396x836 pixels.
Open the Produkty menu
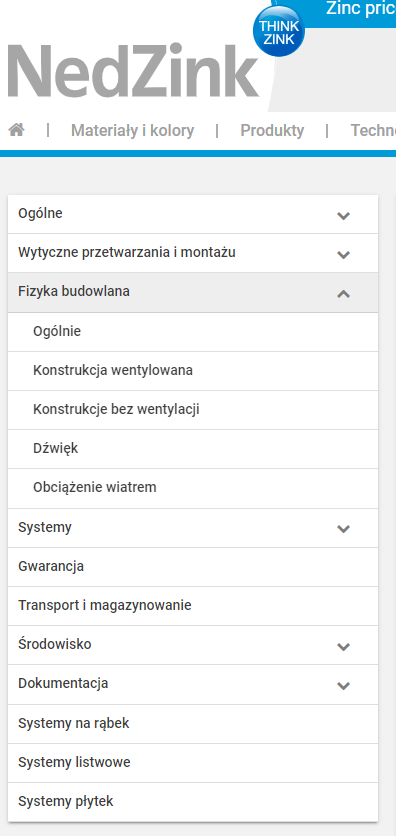[x=272, y=130]
